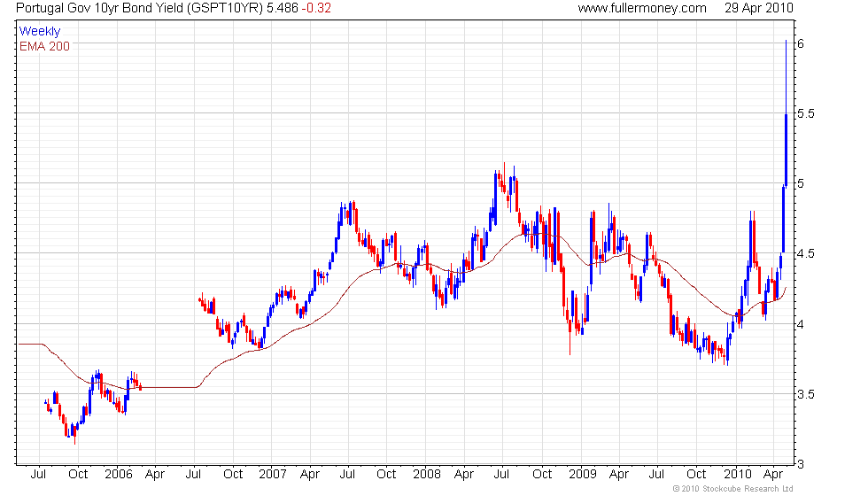This screenshot has height=496, width=868.
Task: Click the red change value -0.32
Action: coord(316,8)
